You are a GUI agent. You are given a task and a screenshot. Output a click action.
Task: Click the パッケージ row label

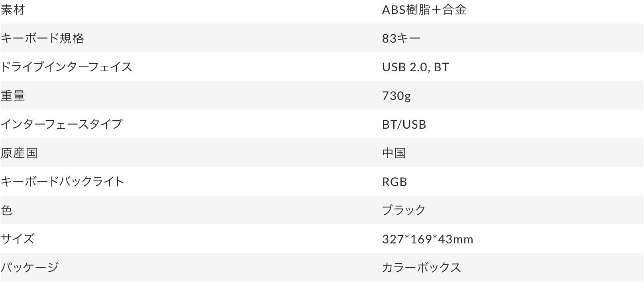coord(29,267)
